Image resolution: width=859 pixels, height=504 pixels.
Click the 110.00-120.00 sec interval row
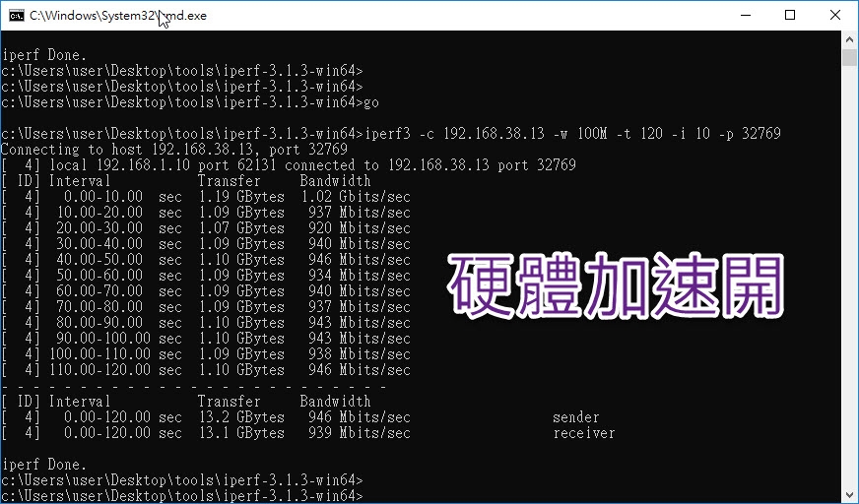click(206, 370)
